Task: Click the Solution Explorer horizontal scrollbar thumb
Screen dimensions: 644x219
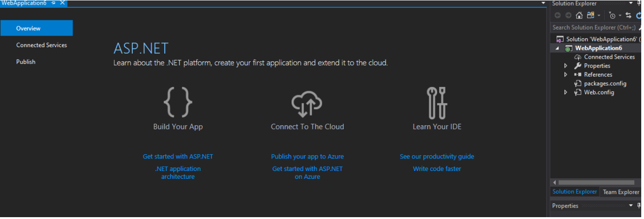Action: (x=596, y=182)
